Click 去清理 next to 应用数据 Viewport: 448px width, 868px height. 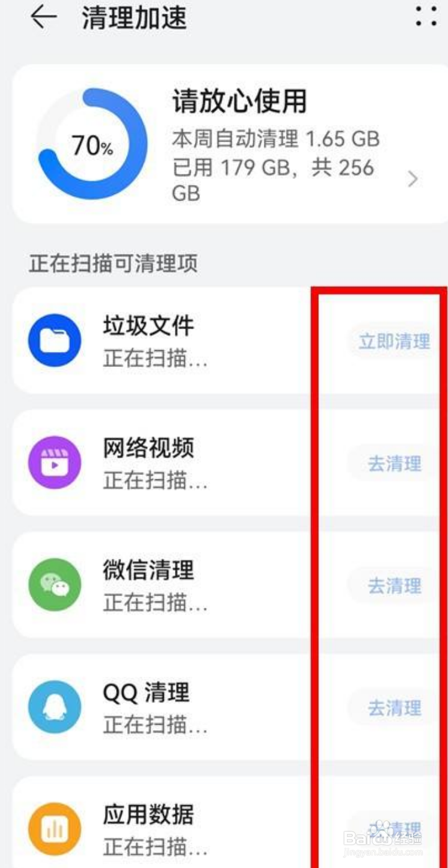(395, 830)
